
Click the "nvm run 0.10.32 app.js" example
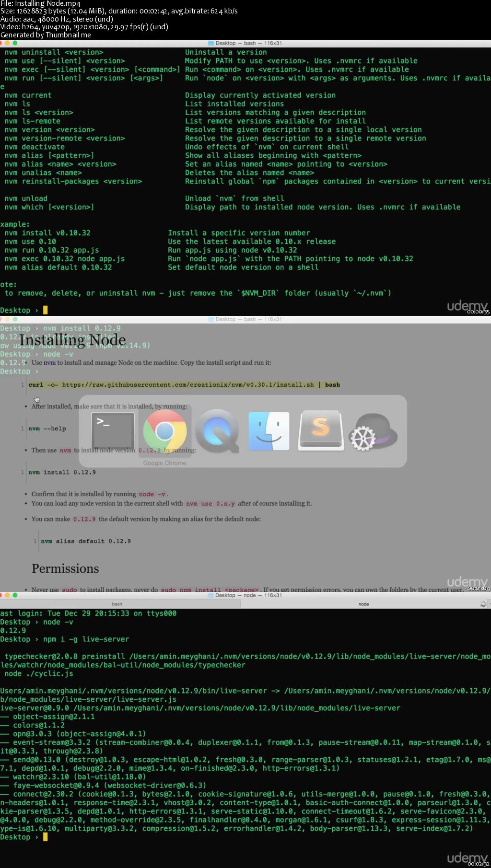[x=52, y=250]
